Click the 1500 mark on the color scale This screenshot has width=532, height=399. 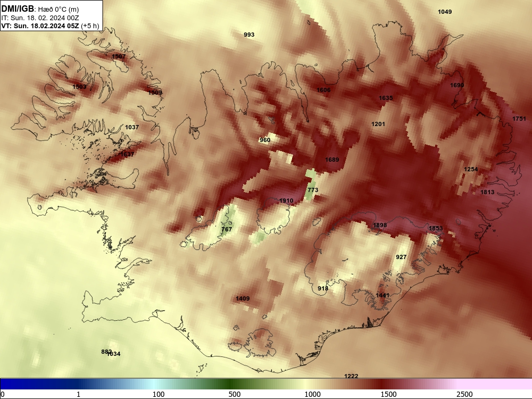click(388, 394)
